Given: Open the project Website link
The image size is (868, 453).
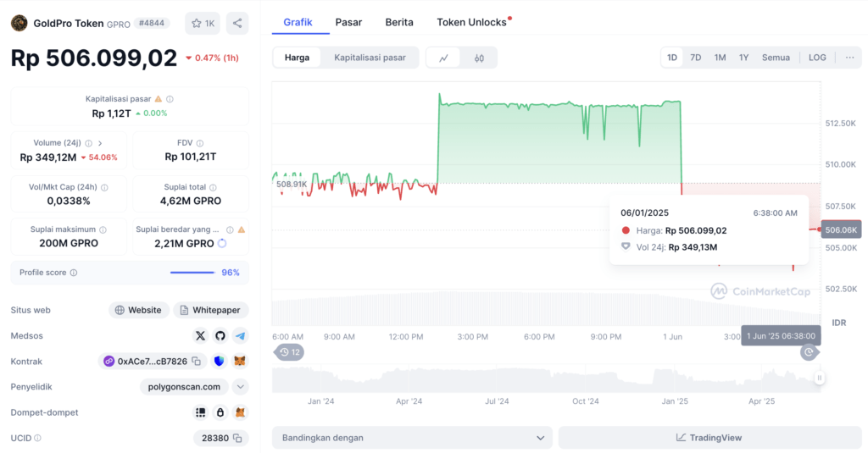Looking at the screenshot, I should coord(138,310).
